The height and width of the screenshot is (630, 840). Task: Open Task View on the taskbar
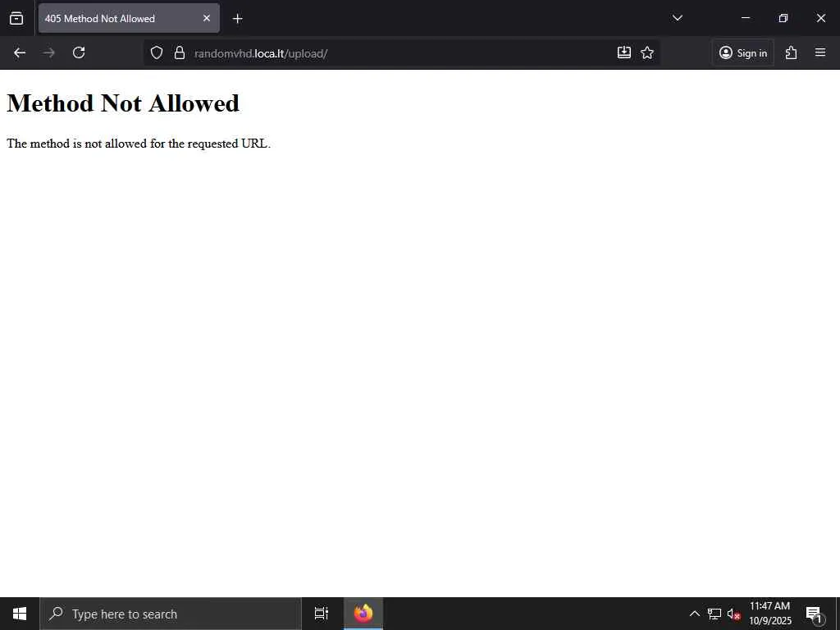click(x=322, y=614)
